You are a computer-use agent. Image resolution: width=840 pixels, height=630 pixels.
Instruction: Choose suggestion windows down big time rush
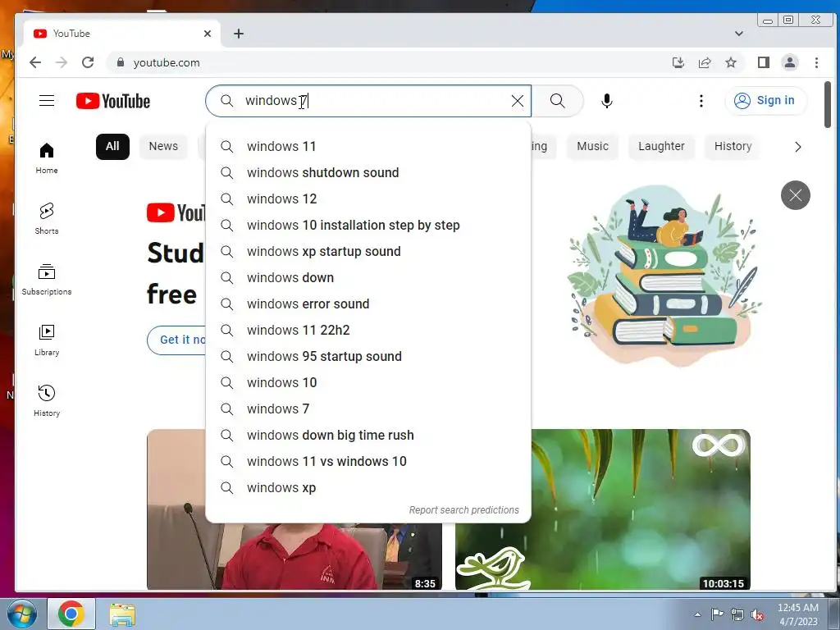368,436
